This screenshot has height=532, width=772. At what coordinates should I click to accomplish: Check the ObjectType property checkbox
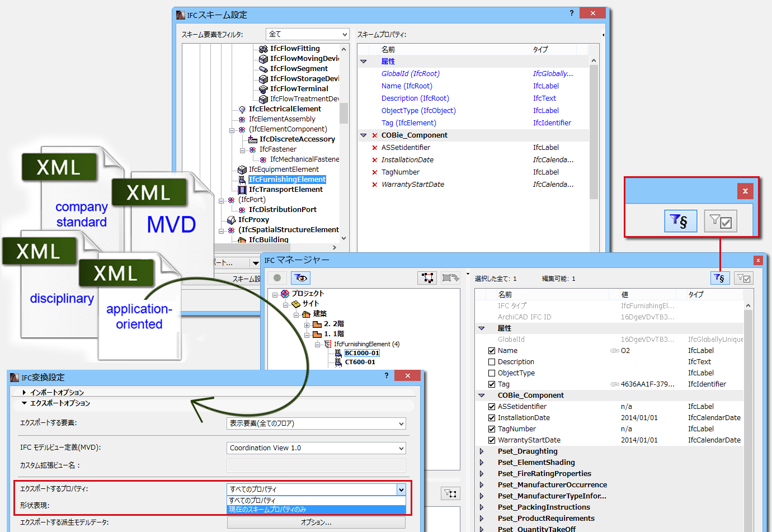[492, 373]
